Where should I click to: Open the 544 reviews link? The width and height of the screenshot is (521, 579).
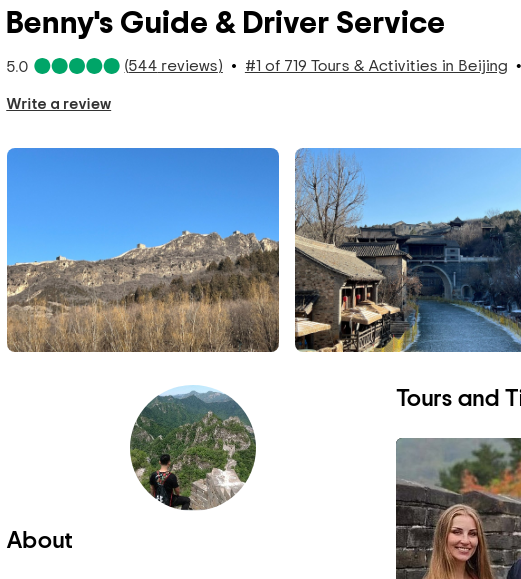(174, 66)
